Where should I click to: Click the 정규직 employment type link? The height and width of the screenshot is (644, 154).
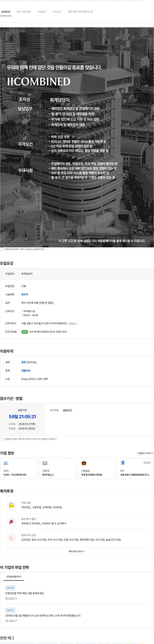[x=25, y=294]
